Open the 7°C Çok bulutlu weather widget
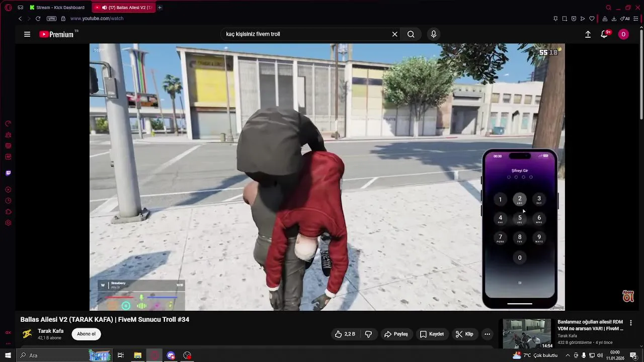The width and height of the screenshot is (644, 362). point(535,355)
